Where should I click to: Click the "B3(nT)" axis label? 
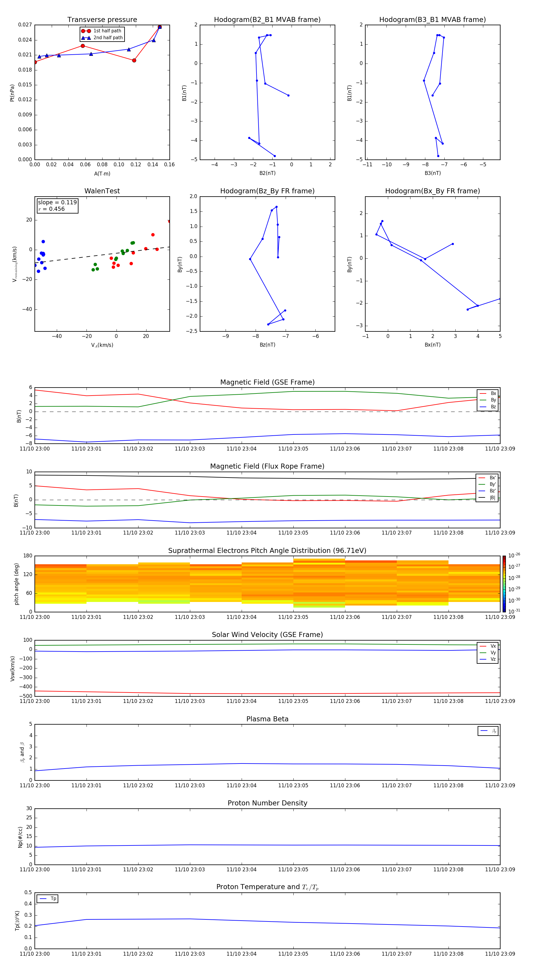432,173
